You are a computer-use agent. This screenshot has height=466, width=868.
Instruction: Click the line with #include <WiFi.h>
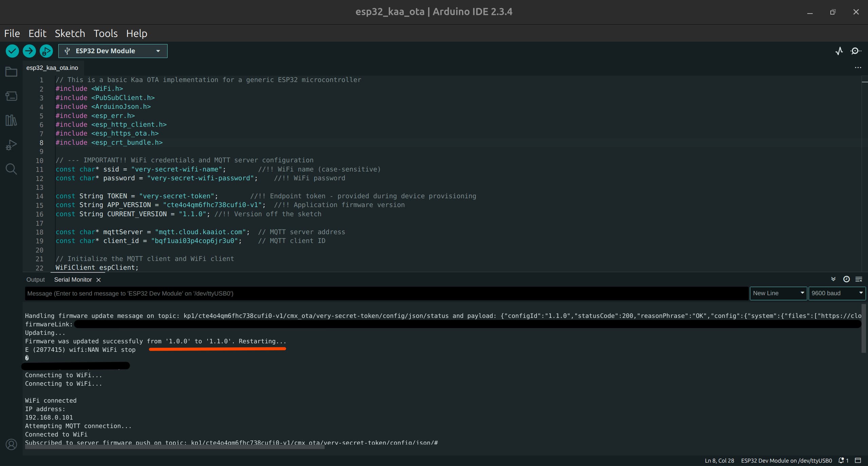89,89
